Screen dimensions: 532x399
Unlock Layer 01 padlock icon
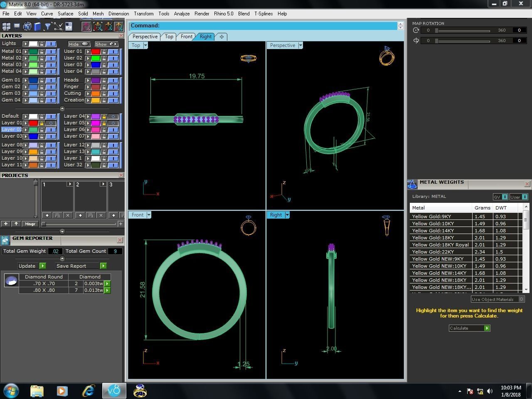[x=42, y=123]
